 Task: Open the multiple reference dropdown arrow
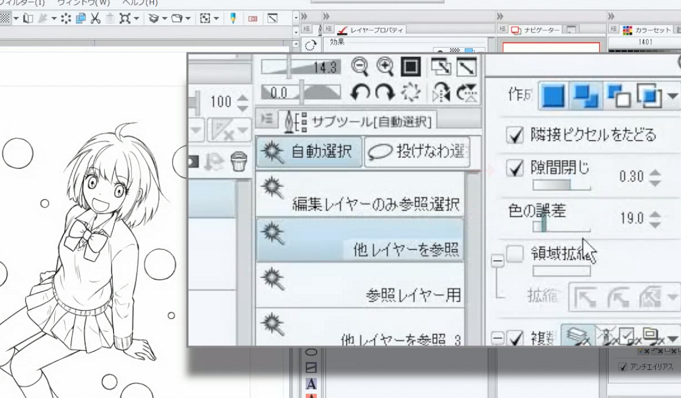672,338
